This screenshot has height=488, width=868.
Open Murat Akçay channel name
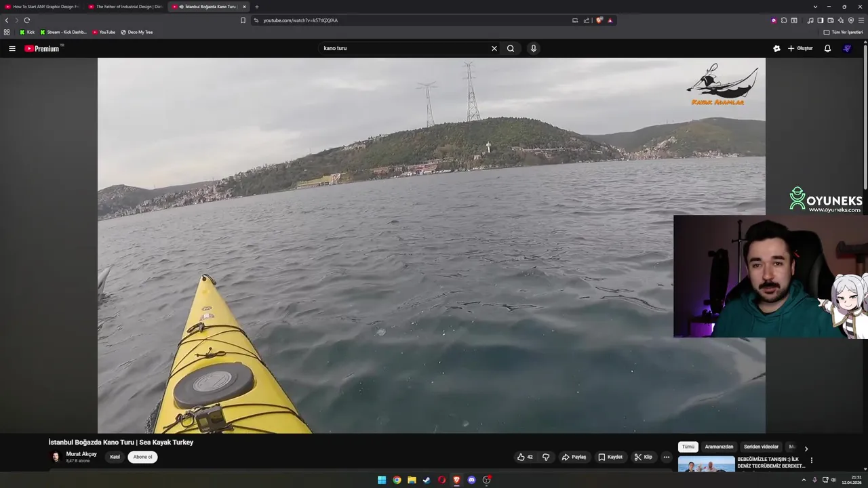tap(81, 454)
